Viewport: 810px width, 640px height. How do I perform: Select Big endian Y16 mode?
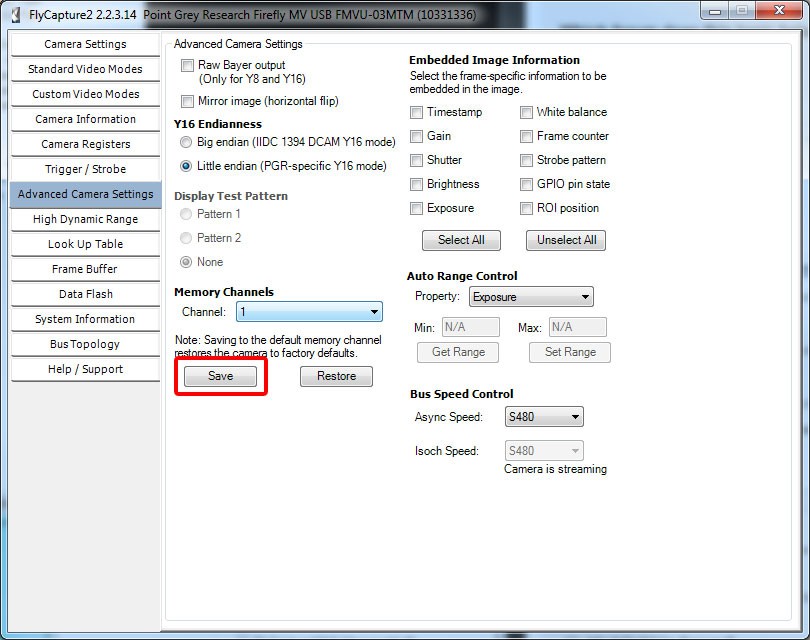[185, 142]
